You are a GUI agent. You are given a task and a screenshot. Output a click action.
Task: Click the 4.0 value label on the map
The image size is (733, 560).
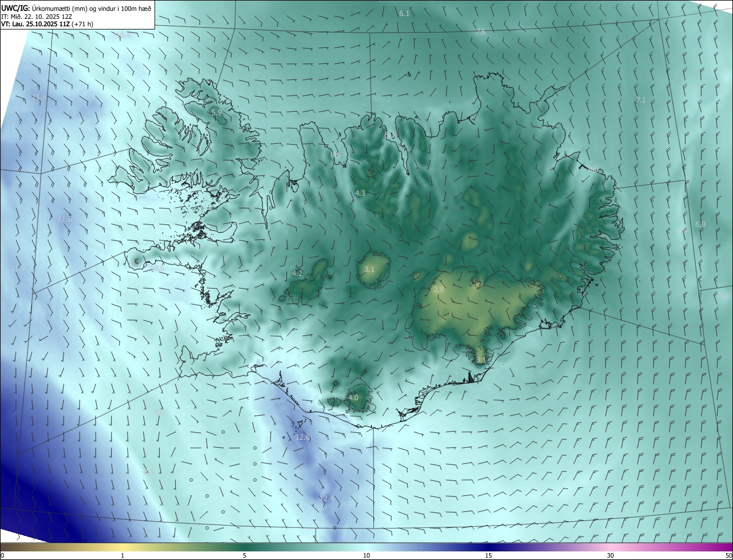pos(353,398)
